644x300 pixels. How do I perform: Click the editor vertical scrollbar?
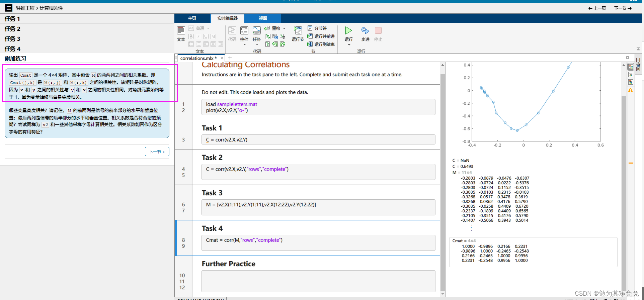[442, 182]
